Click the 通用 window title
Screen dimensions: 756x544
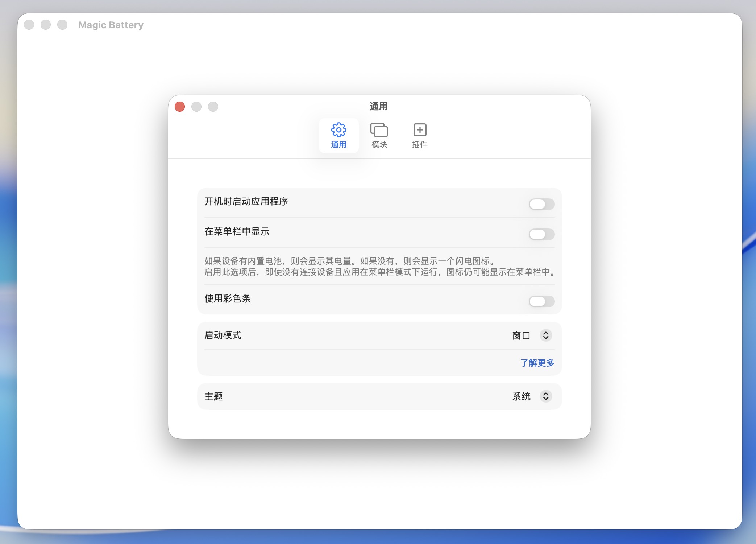coord(378,106)
